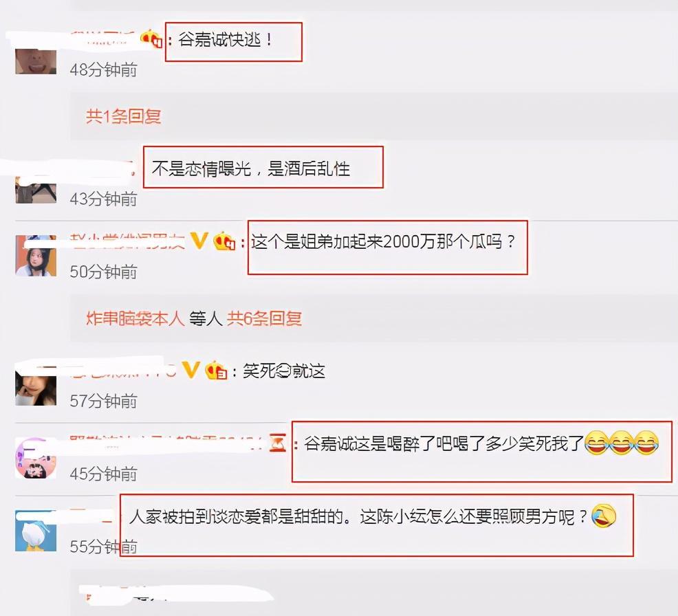Open the 共1条回复 replies link
Image resolution: width=678 pixels, height=616 pixels.
(x=123, y=116)
